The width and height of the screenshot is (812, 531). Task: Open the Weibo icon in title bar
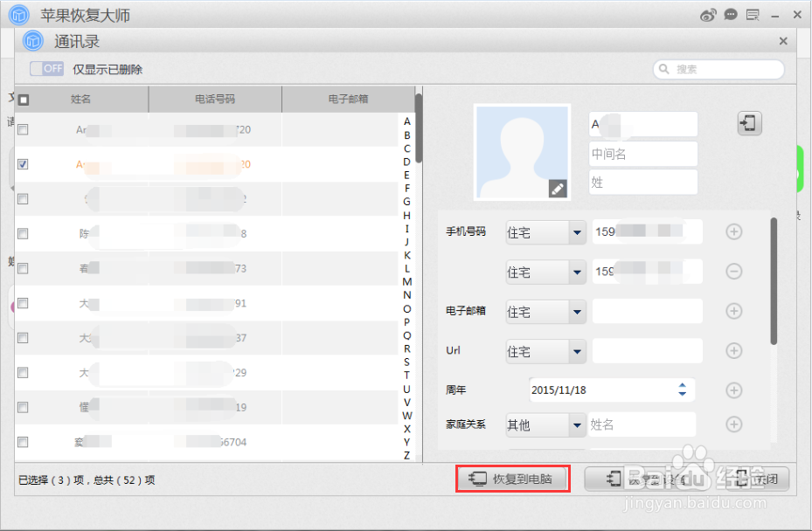[x=708, y=15]
